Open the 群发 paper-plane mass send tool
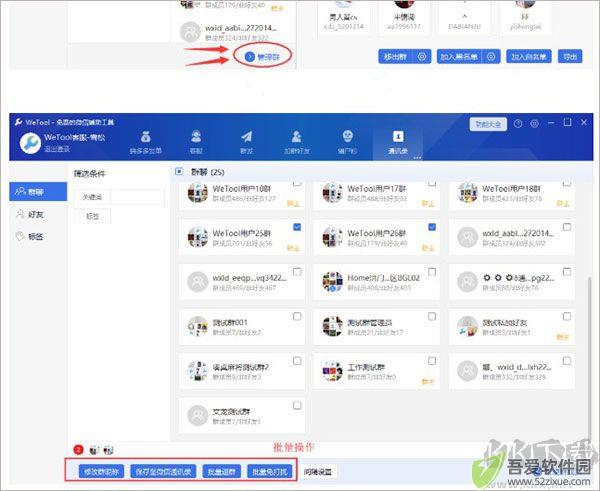The height and width of the screenshot is (491, 600). [x=246, y=142]
